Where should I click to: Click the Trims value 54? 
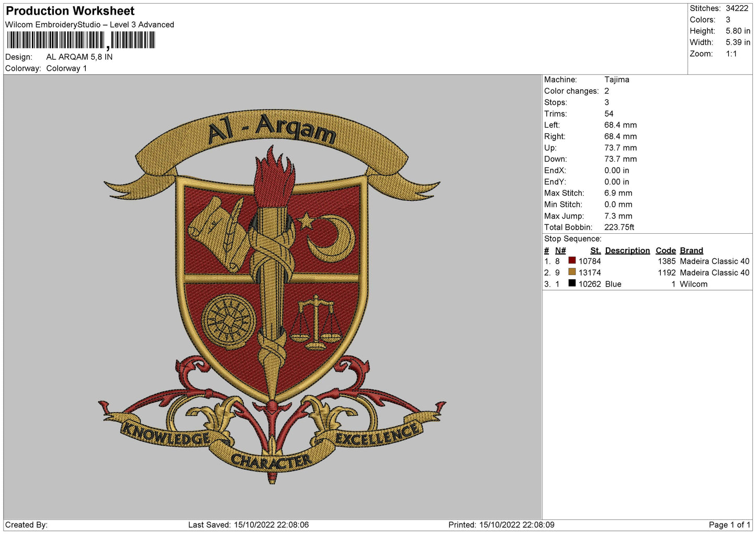pos(609,113)
